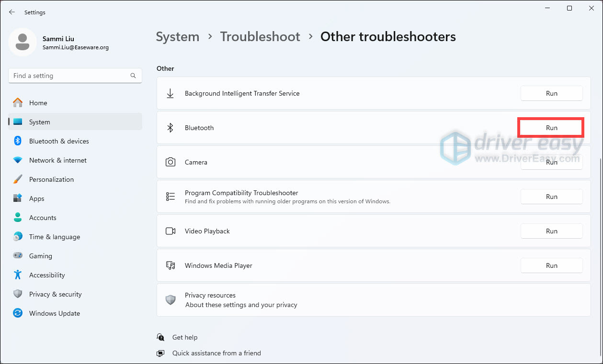Navigate to Troubleshoot breadcrumb
603x364 pixels.
click(x=260, y=37)
